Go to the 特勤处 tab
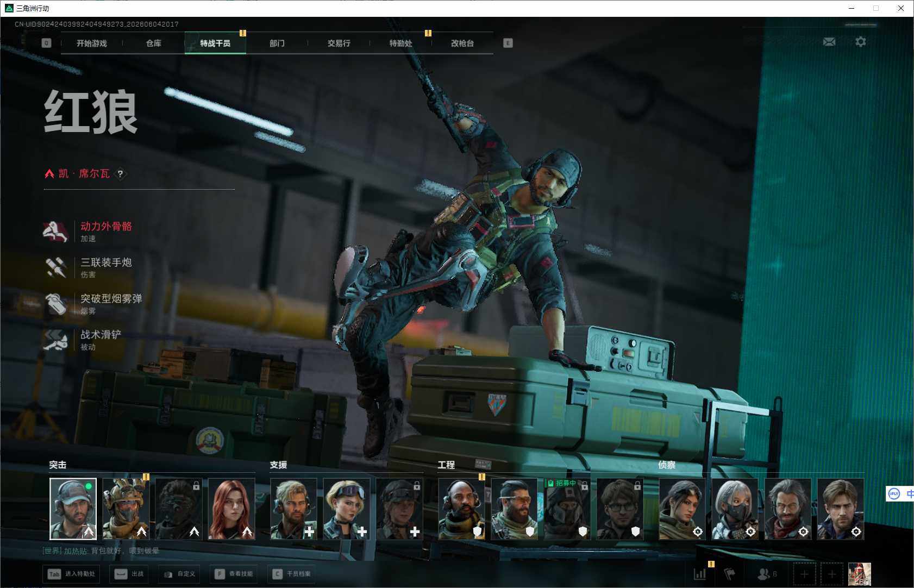 [x=401, y=43]
